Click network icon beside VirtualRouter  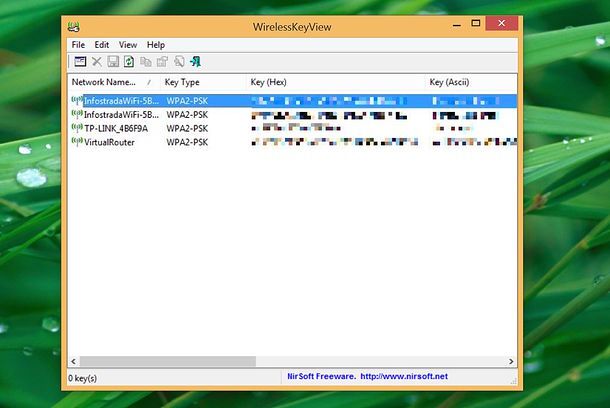pyautogui.click(x=77, y=142)
